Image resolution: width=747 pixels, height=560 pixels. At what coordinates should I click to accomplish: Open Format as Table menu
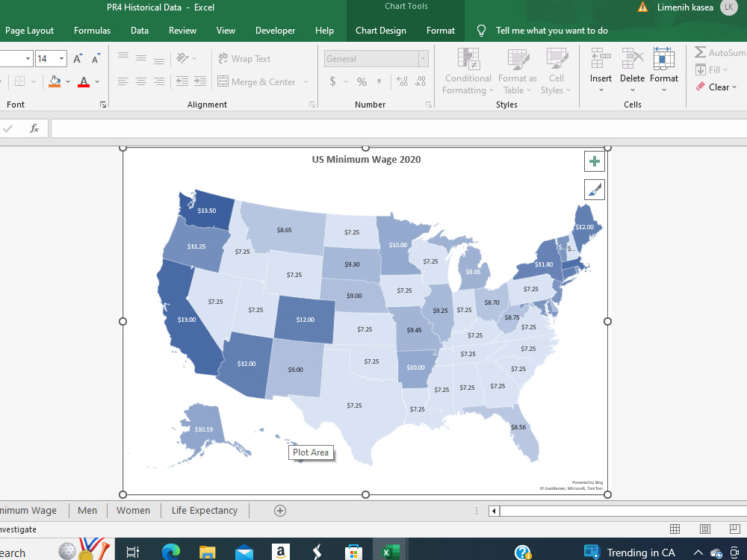tap(518, 72)
